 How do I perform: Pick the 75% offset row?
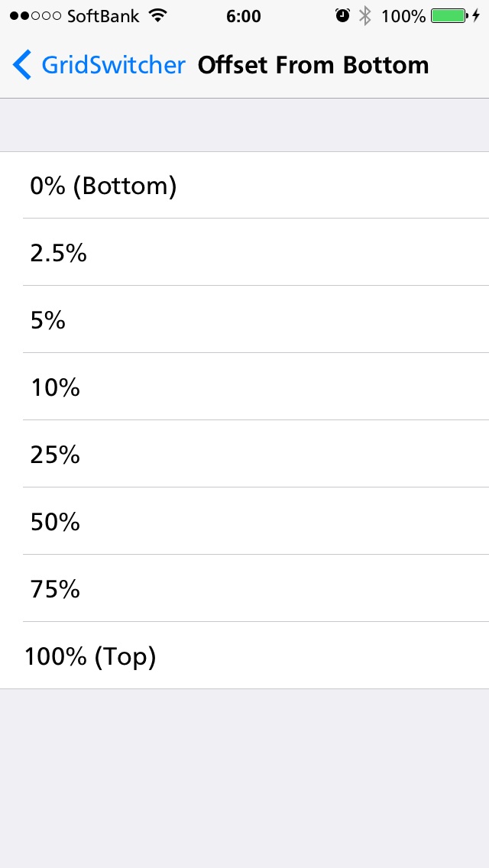click(x=244, y=588)
